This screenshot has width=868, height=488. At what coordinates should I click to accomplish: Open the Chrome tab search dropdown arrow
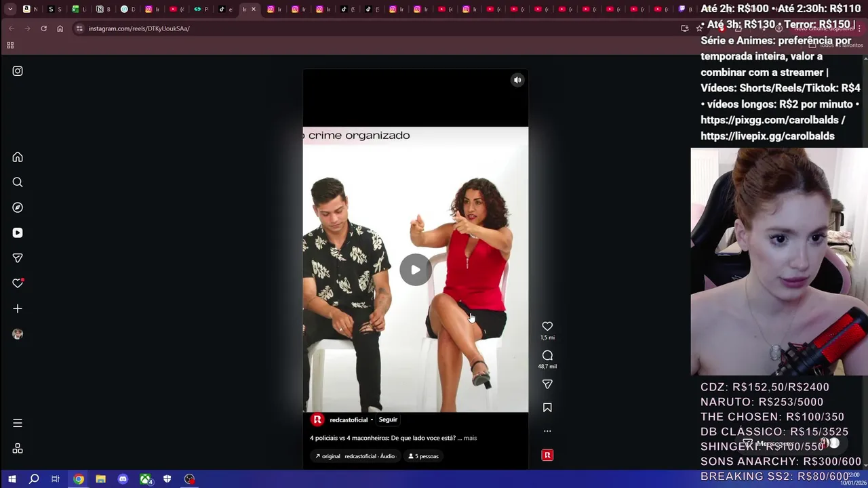[x=10, y=9]
